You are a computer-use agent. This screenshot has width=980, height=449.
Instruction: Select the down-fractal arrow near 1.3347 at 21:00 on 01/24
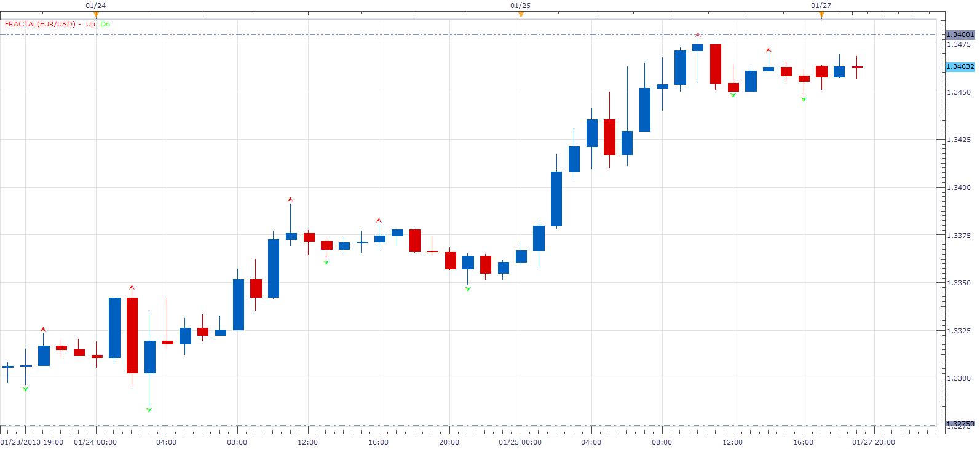tap(468, 288)
